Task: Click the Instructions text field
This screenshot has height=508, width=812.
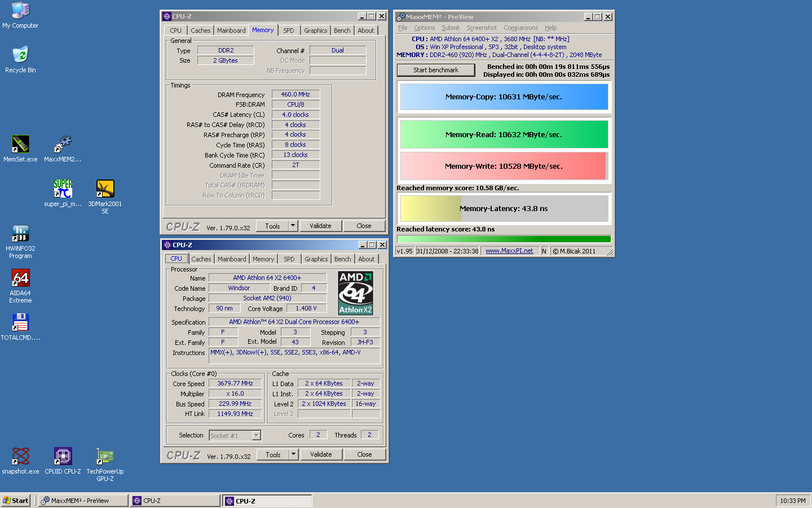Action: point(295,356)
